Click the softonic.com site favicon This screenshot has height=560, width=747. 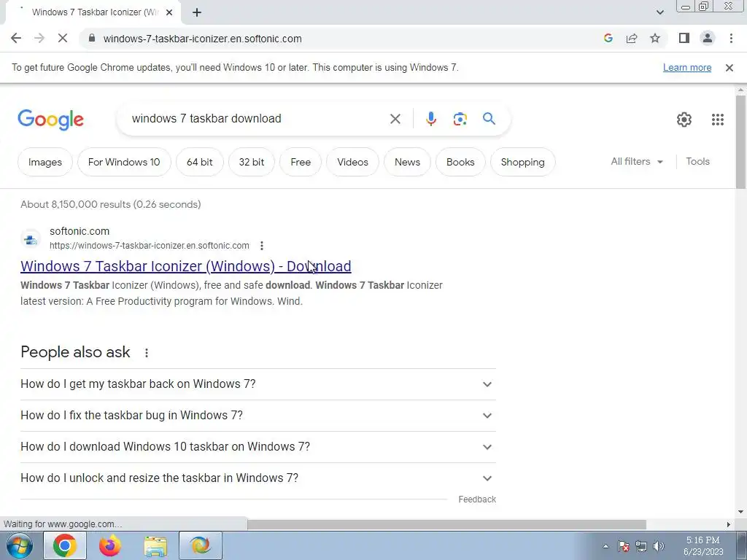tap(31, 238)
